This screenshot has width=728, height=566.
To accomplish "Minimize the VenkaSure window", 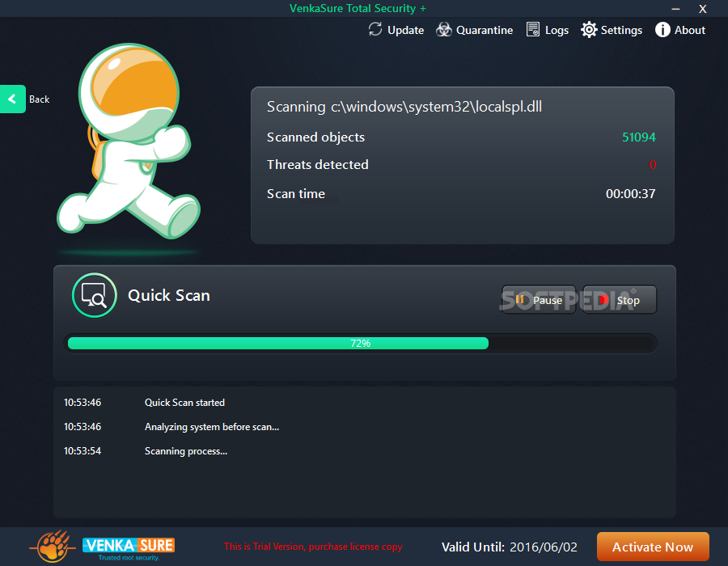I will 675,9.
